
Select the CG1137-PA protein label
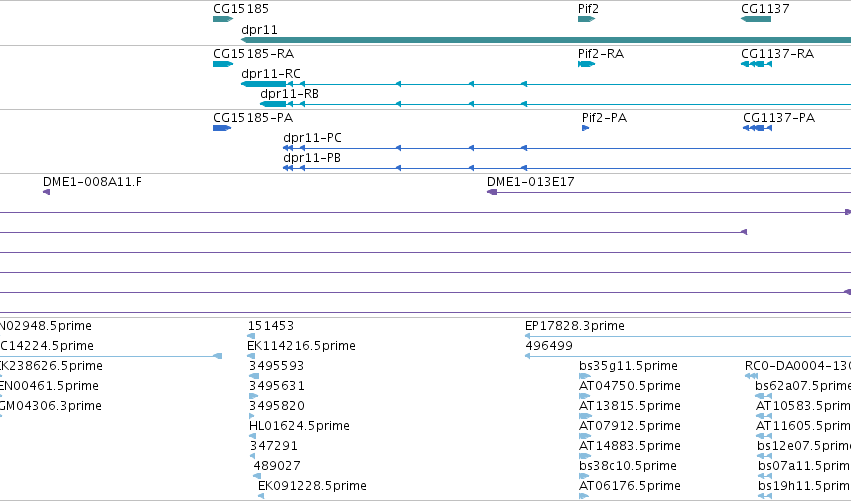(779, 118)
